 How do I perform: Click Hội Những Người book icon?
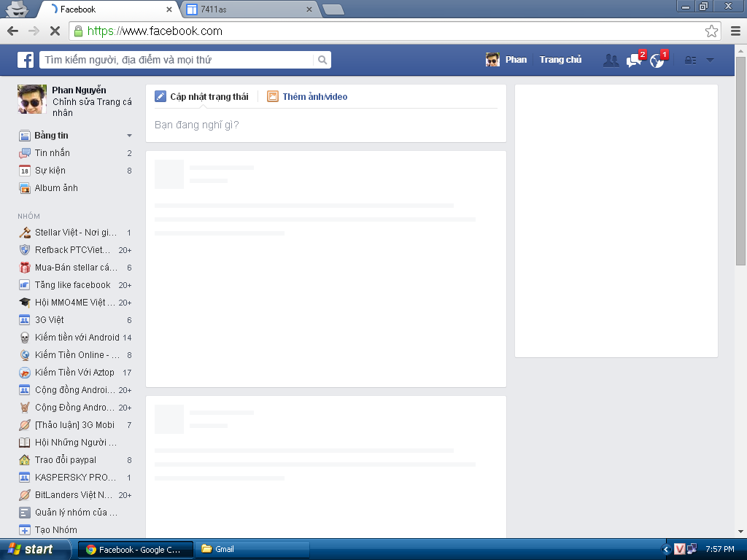point(25,443)
